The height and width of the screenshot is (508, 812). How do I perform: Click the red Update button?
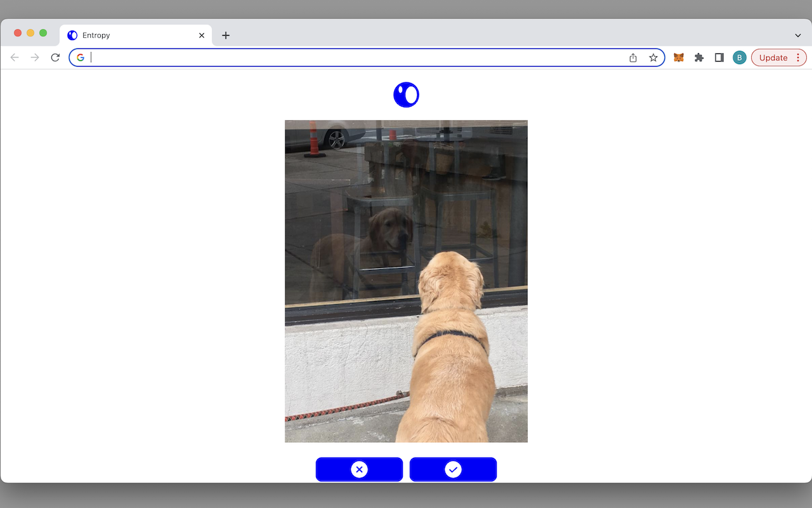click(x=773, y=58)
